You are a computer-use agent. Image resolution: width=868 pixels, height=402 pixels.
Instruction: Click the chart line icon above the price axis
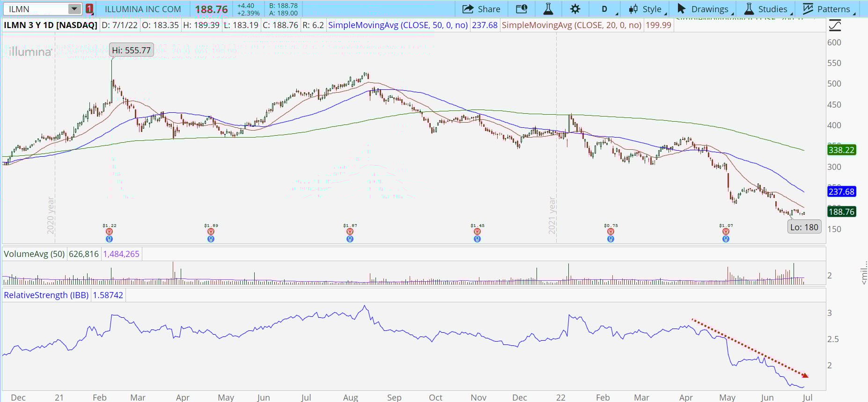click(835, 26)
